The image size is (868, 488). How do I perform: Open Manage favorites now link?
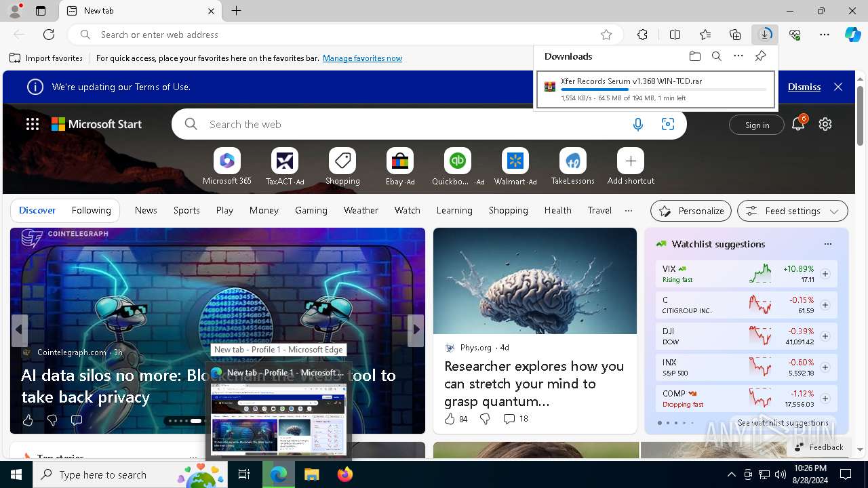(x=362, y=58)
